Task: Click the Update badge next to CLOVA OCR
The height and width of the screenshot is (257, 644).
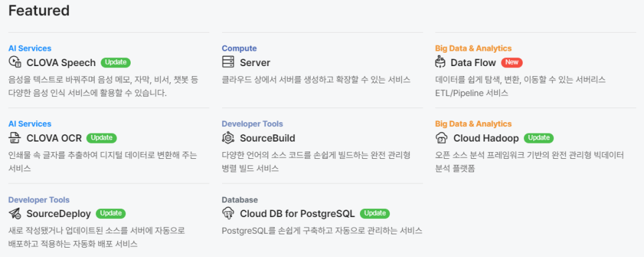Action: [x=102, y=138]
